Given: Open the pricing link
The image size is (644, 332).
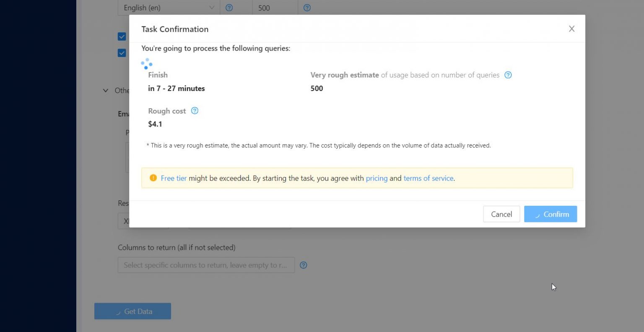Looking at the screenshot, I should [x=377, y=178].
